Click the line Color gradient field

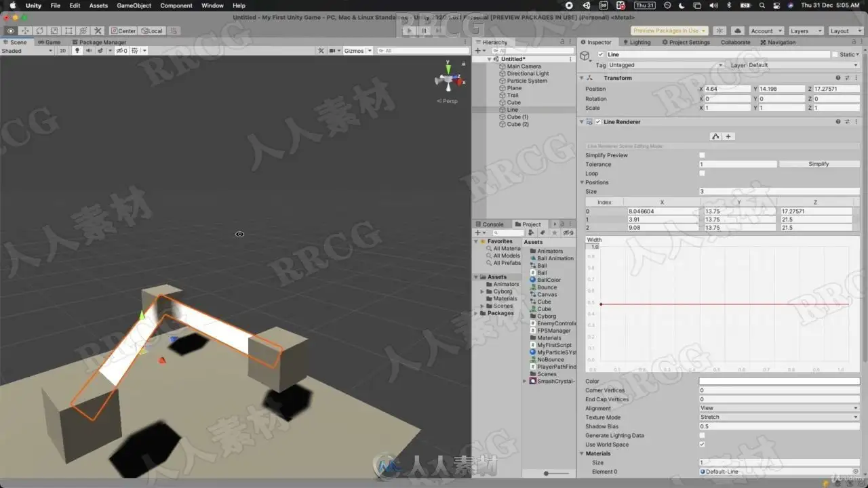pos(779,382)
